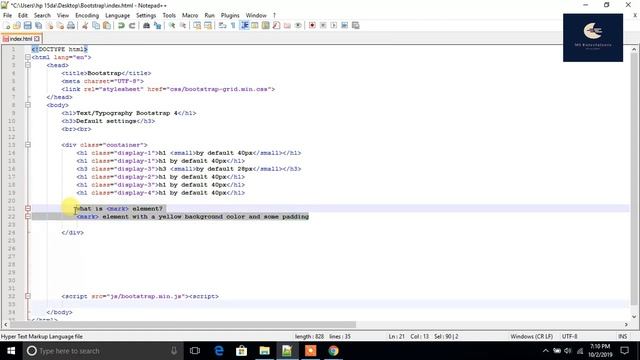The image size is (640, 360).
Task: Open the Replace dialog toolbar icon
Action: pyautogui.click(x=157, y=25)
